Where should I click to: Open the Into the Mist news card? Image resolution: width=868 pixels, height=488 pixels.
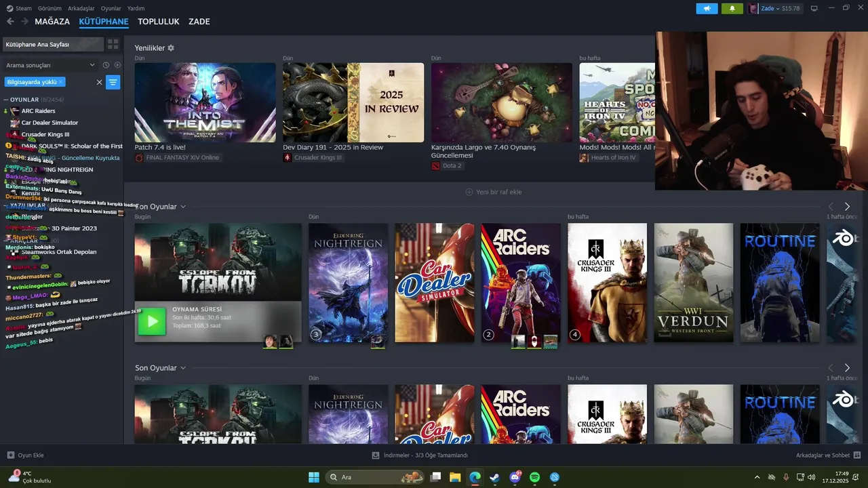tap(205, 102)
